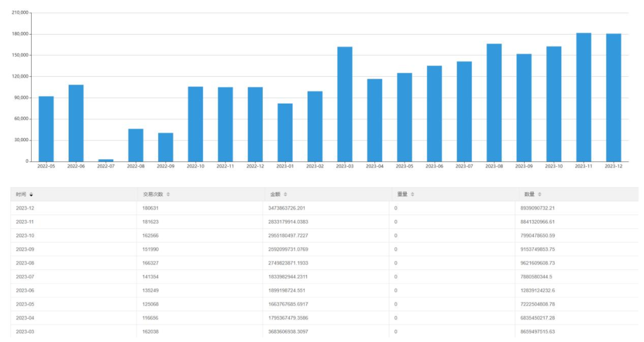Image resolution: width=644 pixels, height=342 pixels.
Task: Select the value 125068
Action: (x=150, y=304)
